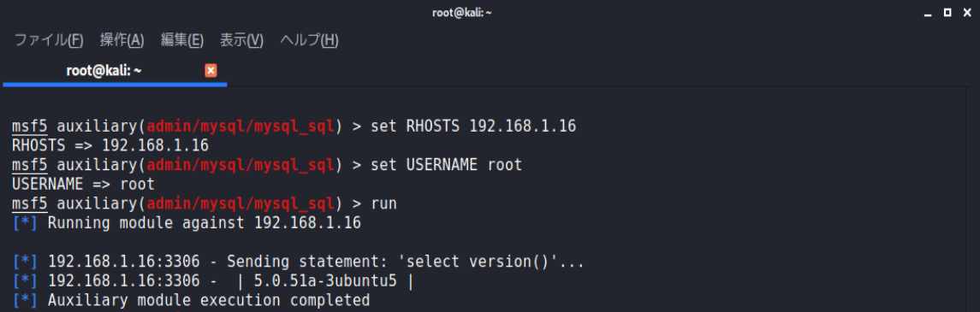Image resolution: width=980 pixels, height=312 pixels.
Task: Click the 'set USERNAME root' command text
Action: 446,165
